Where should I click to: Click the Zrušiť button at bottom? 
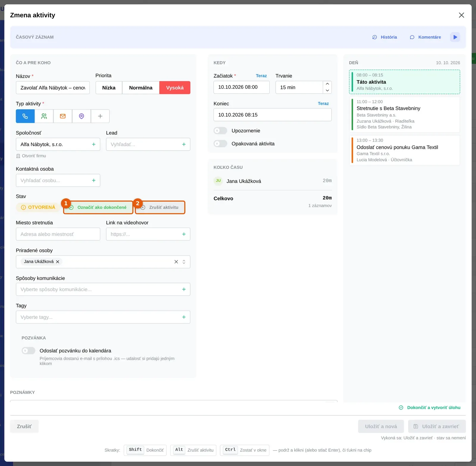(24, 426)
